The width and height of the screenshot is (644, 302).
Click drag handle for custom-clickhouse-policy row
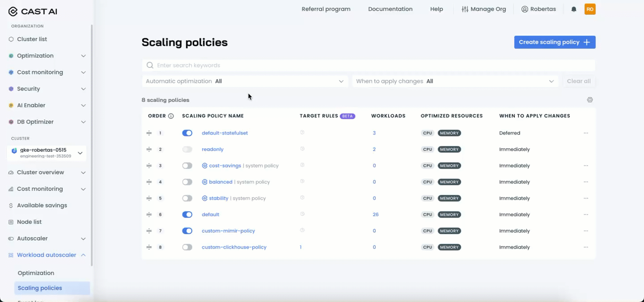point(149,247)
